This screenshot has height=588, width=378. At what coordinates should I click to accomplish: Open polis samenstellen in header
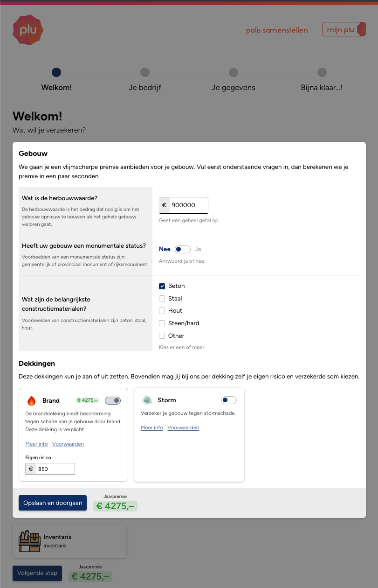(277, 30)
